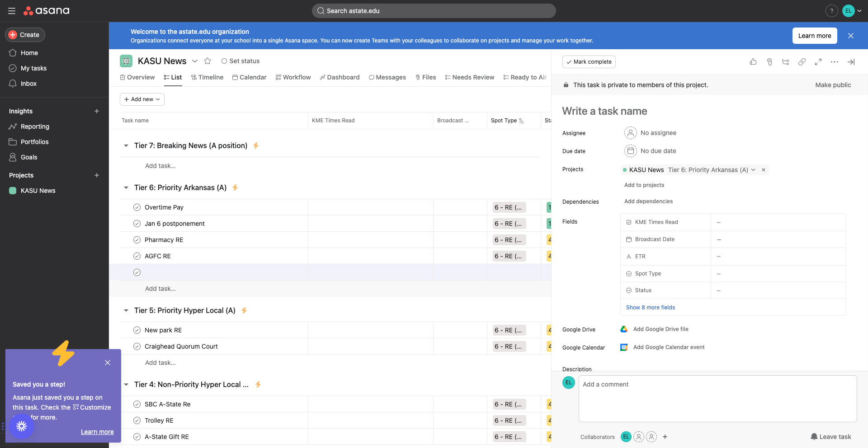Open the Add new dropdown
This screenshot has width=868, height=448.
point(142,99)
